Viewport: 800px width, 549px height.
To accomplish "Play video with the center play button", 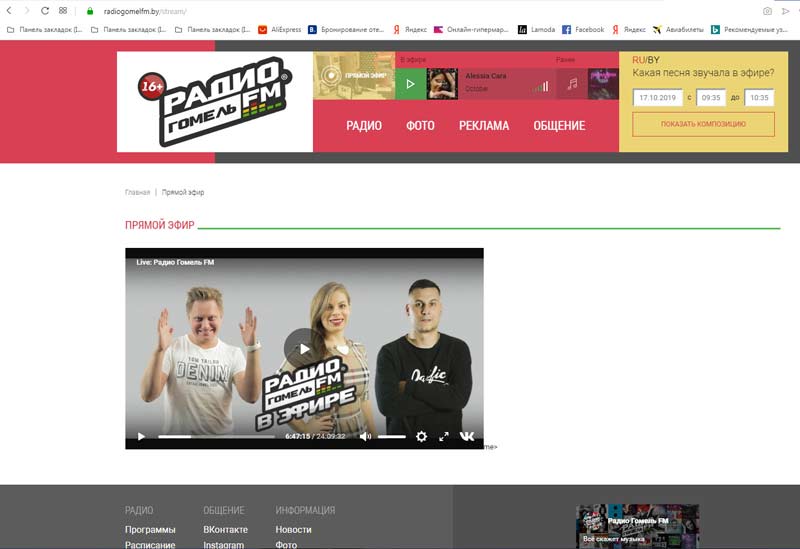I will coord(304,348).
